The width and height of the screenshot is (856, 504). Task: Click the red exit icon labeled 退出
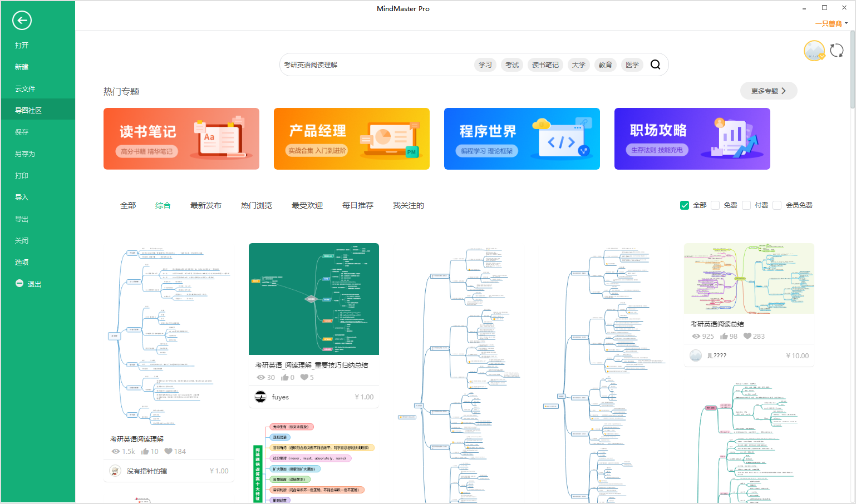tap(19, 284)
